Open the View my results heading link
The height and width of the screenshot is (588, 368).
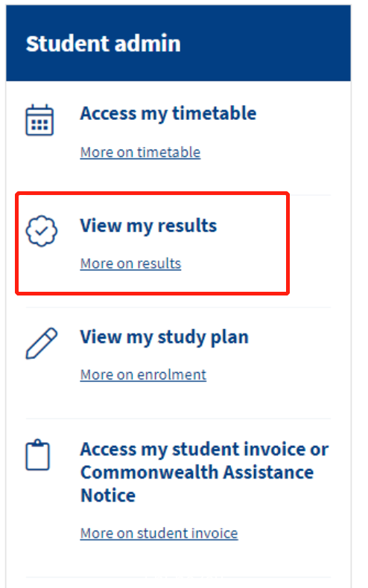(x=148, y=226)
